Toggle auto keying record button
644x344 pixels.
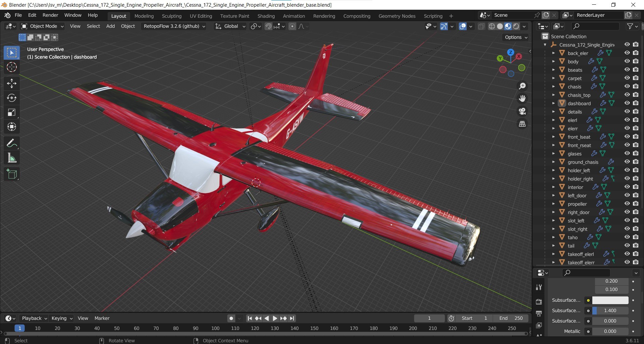coord(231,319)
